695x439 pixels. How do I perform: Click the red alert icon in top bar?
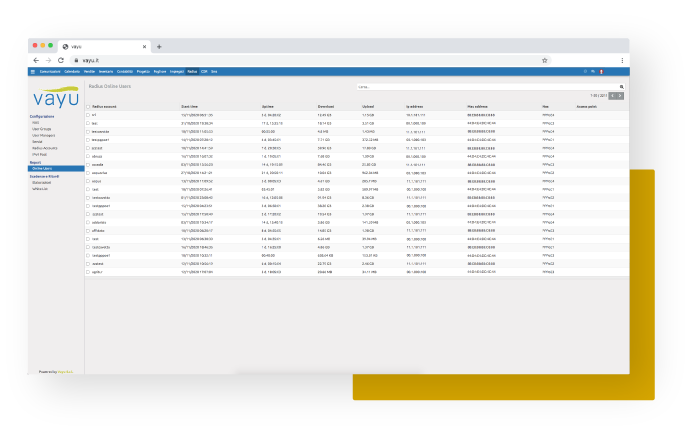(x=601, y=72)
